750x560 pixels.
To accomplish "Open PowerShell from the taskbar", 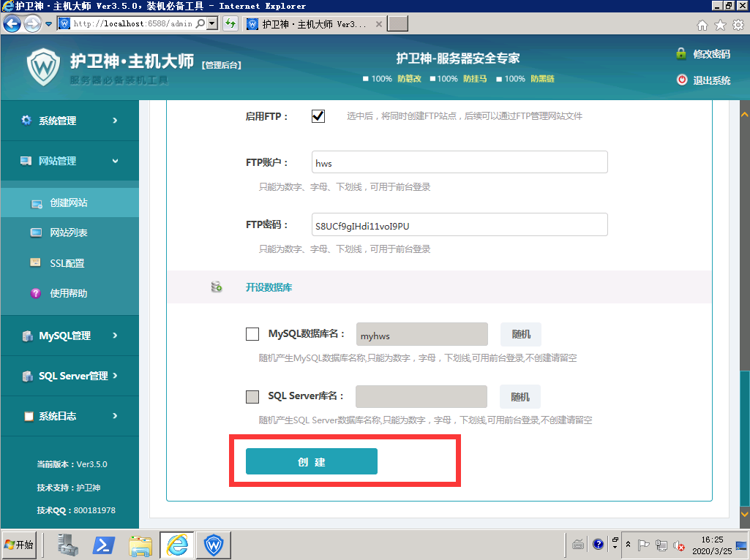I will tap(104, 545).
